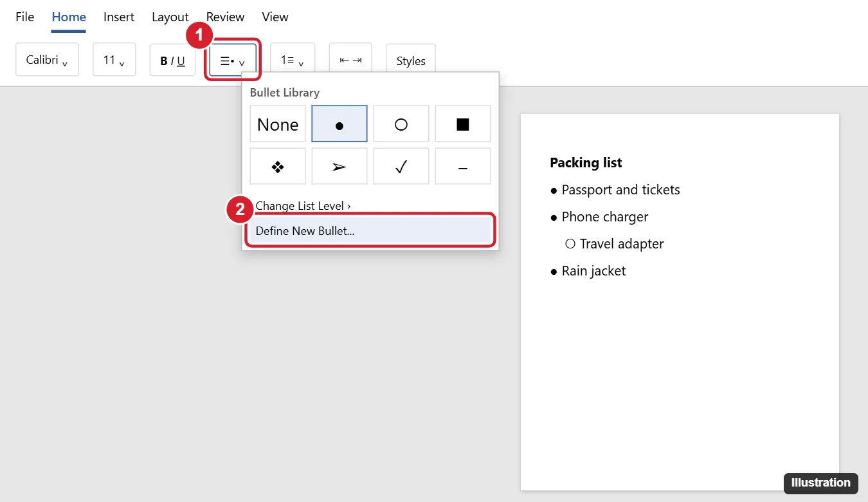Choose the checkmark bullet style
Viewport: 868px width, 502px height.
(401, 166)
